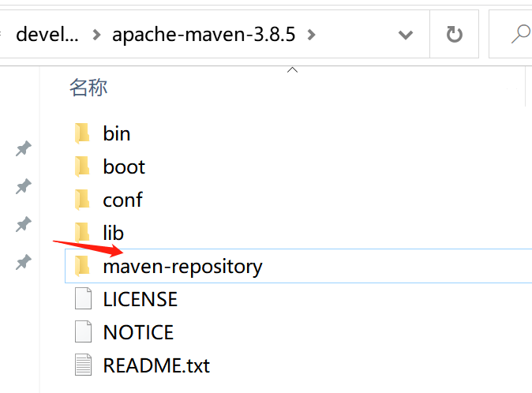The width and height of the screenshot is (532, 393).
Task: Click the conf folder icon
Action: [x=82, y=200]
